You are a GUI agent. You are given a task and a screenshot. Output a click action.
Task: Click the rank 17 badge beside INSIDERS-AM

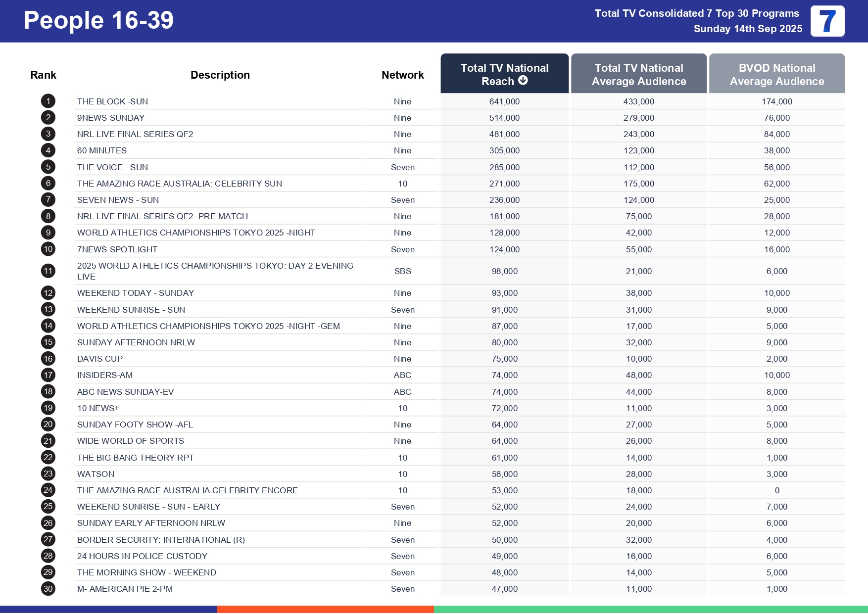click(x=48, y=375)
